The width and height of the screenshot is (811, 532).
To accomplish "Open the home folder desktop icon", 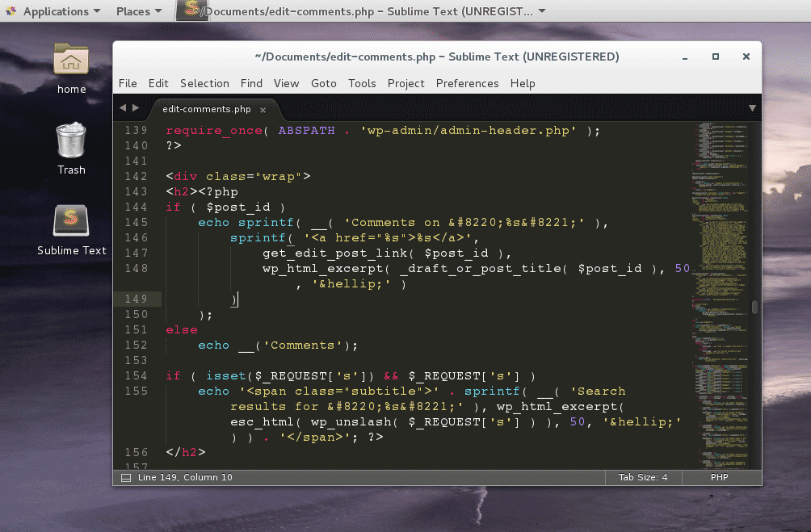I will (x=71, y=69).
